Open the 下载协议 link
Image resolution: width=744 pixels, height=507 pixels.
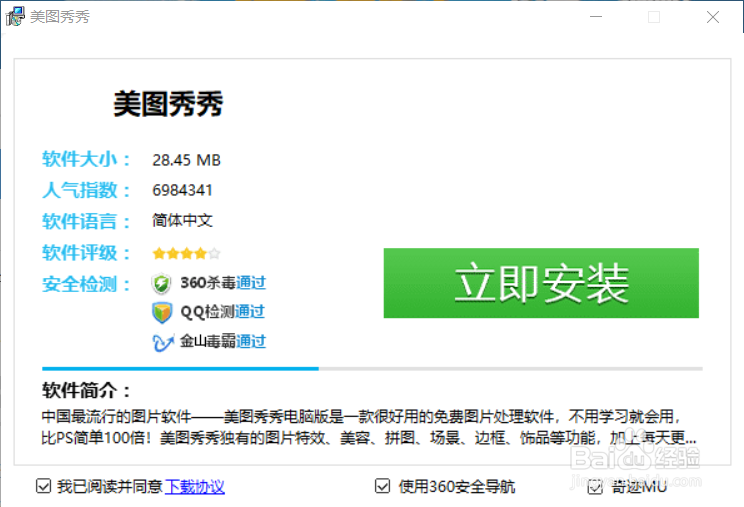[195, 486]
